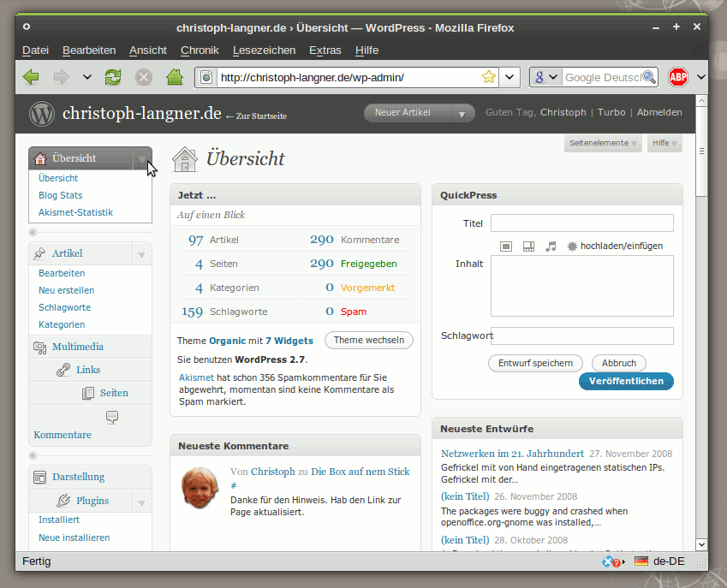The image size is (727, 588).
Task: Click the WordPress logo in header
Action: (42, 114)
